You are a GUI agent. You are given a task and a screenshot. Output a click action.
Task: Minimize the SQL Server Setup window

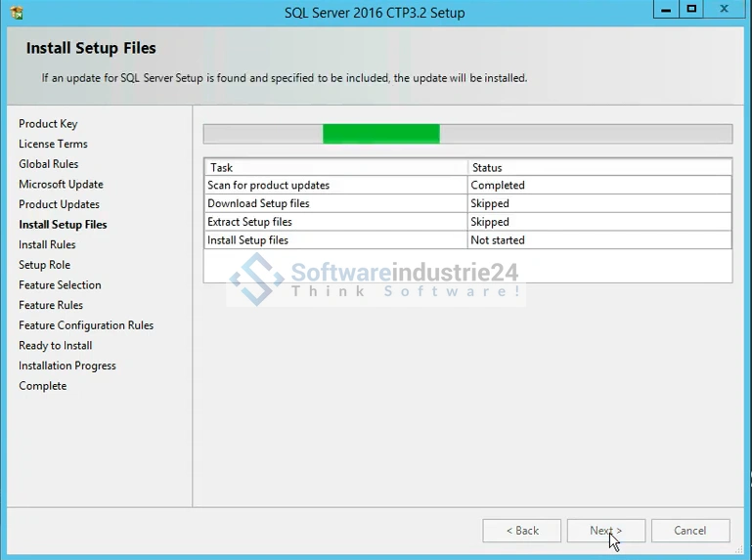point(664,10)
